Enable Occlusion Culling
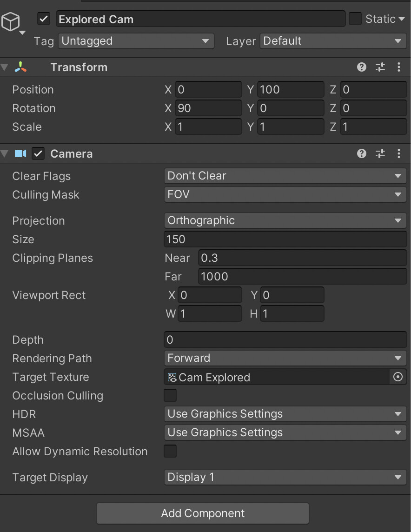This screenshot has height=532, width=411. click(x=170, y=395)
